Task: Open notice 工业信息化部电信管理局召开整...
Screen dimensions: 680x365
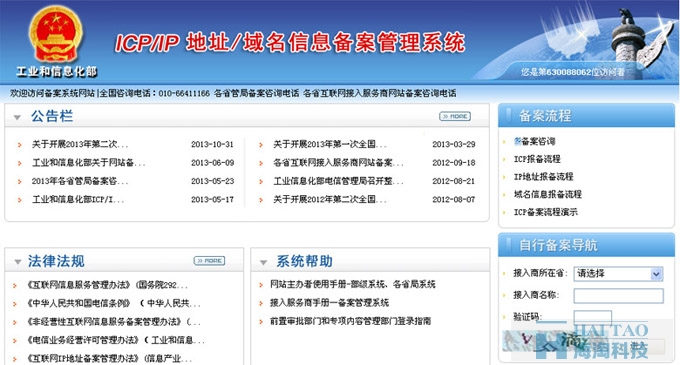Action: click(338, 181)
